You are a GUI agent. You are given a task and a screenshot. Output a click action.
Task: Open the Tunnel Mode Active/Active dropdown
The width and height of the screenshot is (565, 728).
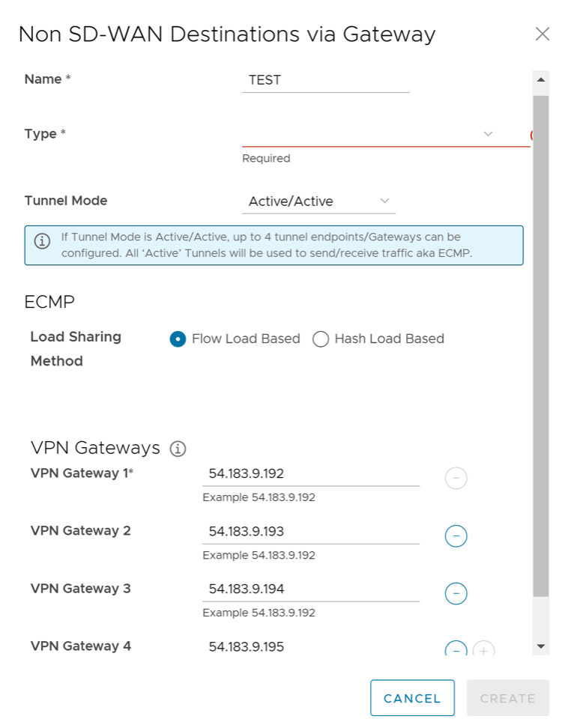coord(319,201)
